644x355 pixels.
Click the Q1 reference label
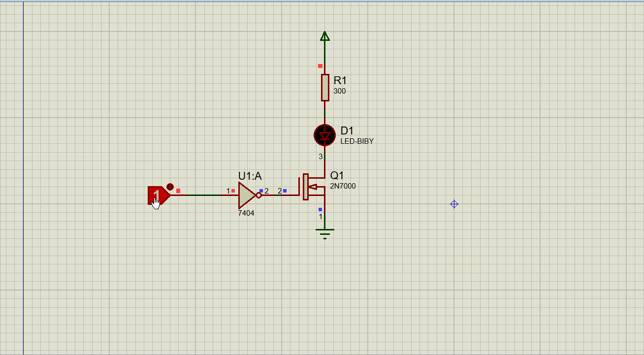point(337,175)
